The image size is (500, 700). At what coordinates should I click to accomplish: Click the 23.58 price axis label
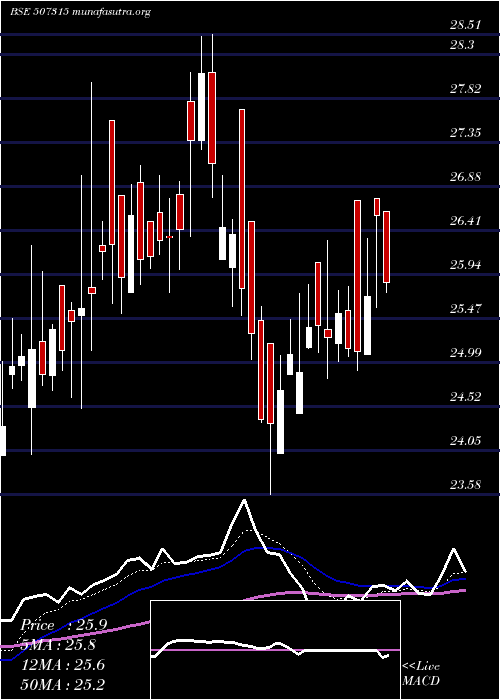[466, 485]
